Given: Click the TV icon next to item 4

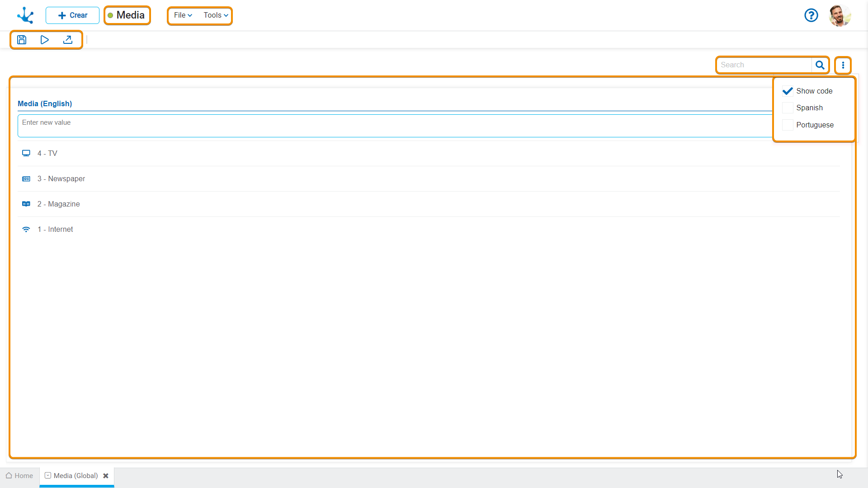Looking at the screenshot, I should [x=26, y=153].
